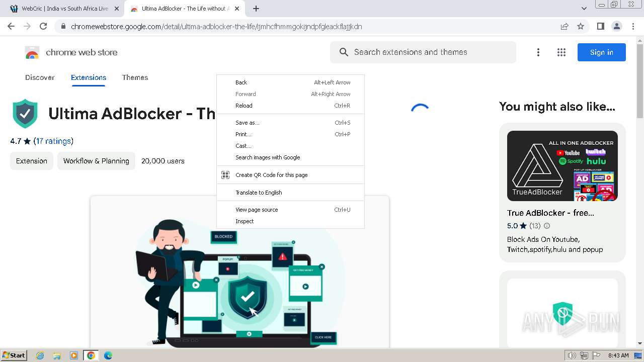Reload the page with the toolbar refresh icon
Viewport: 644px width, 362px height.
43,26
